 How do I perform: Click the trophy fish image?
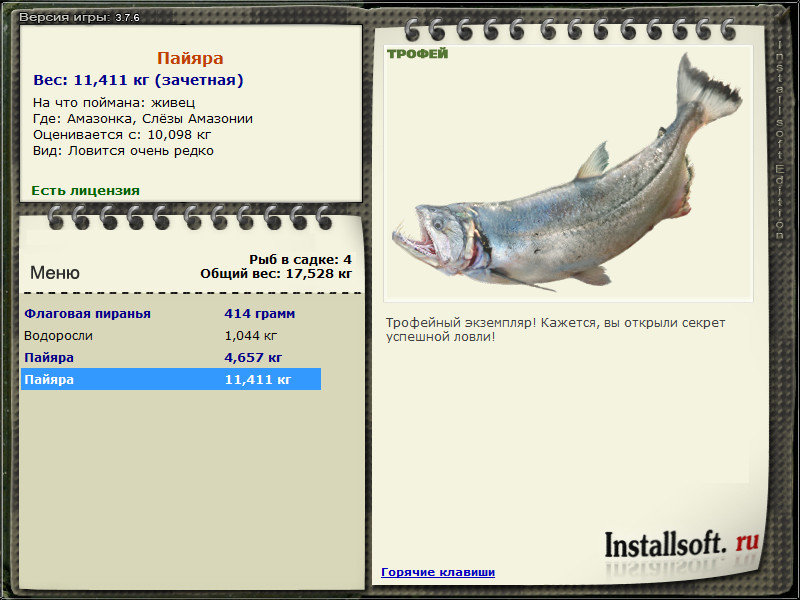(x=568, y=173)
